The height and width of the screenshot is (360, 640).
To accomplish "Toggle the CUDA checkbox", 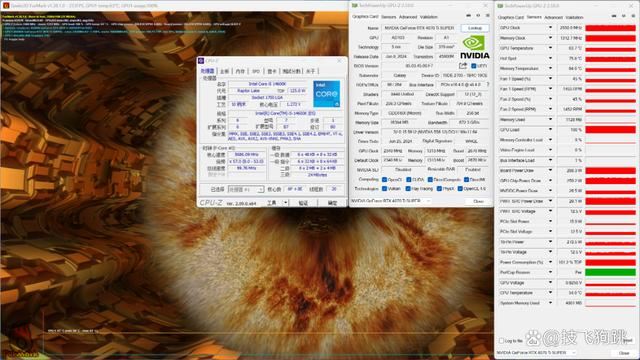I will pos(408,180).
